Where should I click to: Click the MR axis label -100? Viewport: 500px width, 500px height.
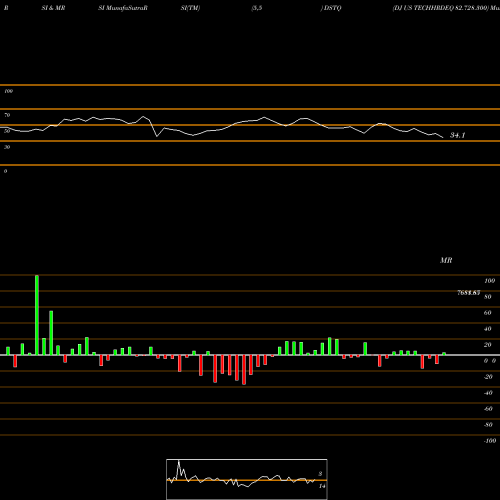490,441
